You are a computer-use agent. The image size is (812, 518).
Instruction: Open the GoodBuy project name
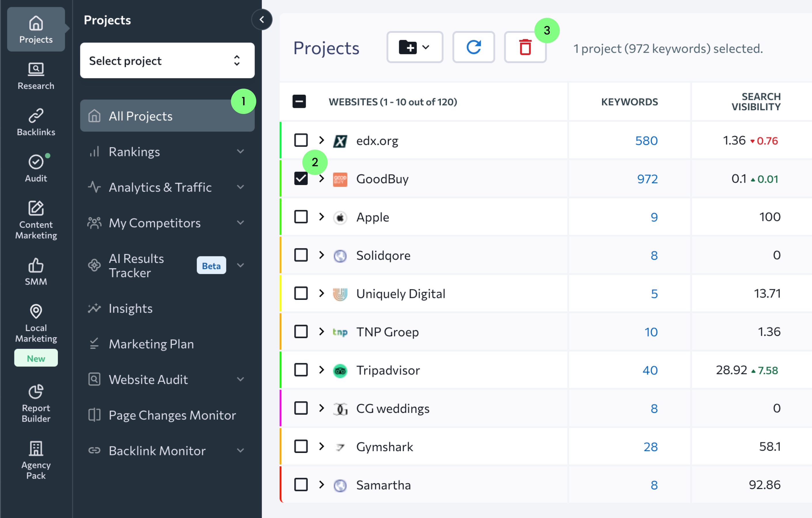click(382, 179)
